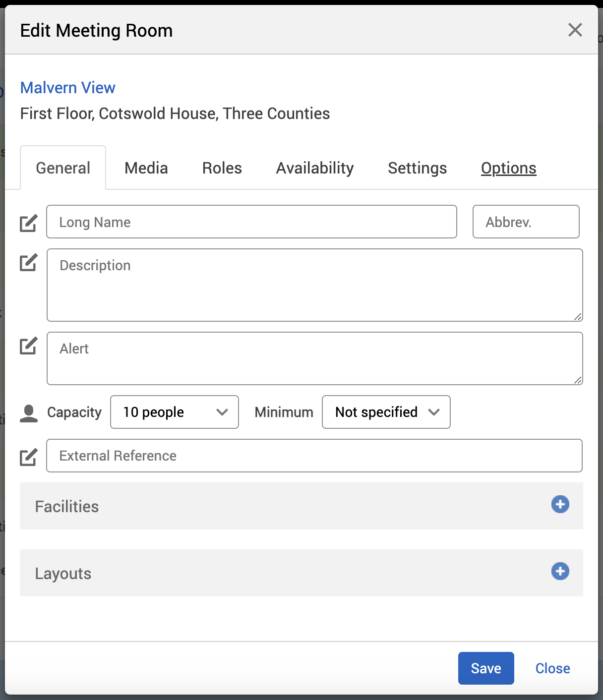The image size is (603, 700).
Task: Go to the Roles tab
Action: 222,168
